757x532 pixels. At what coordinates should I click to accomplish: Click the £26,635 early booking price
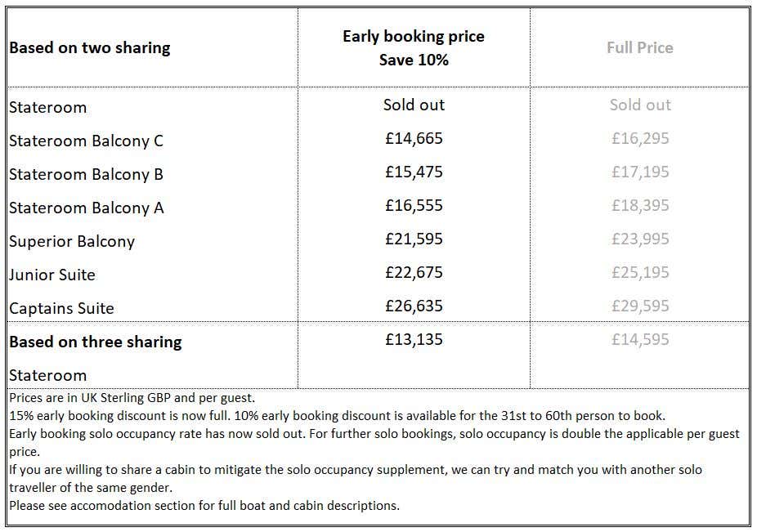(x=414, y=306)
